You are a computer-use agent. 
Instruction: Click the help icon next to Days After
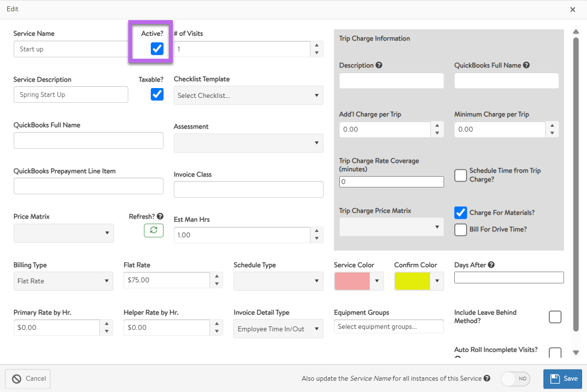[x=491, y=265]
